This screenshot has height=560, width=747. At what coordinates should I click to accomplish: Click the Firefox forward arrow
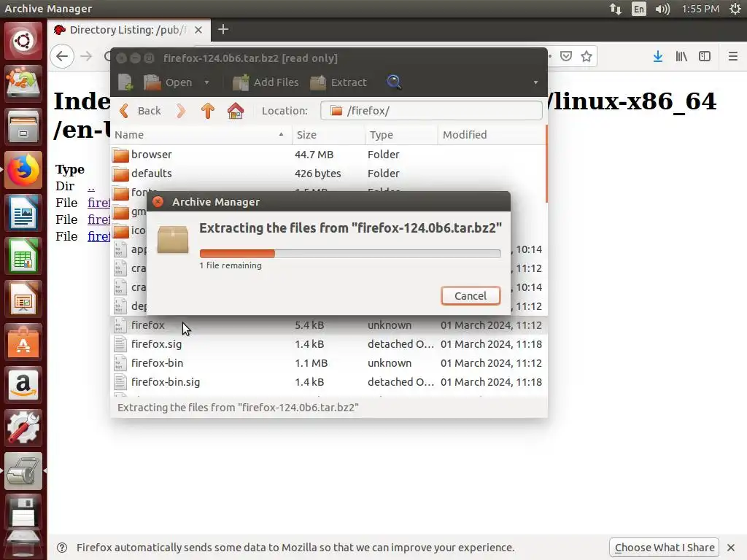coord(86,56)
